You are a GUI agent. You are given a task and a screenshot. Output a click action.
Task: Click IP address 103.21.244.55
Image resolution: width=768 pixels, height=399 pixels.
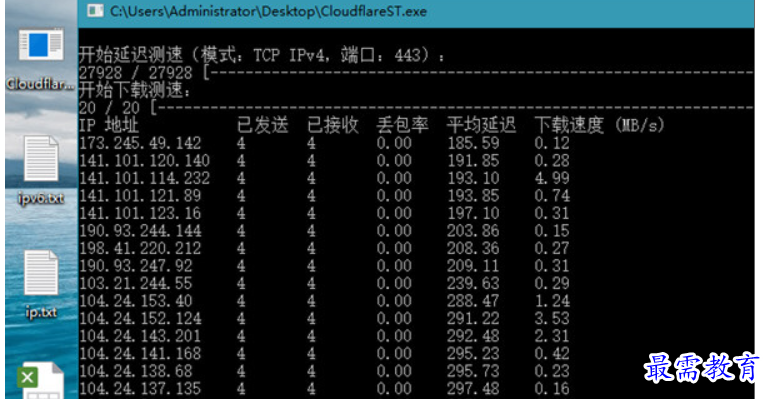136,283
